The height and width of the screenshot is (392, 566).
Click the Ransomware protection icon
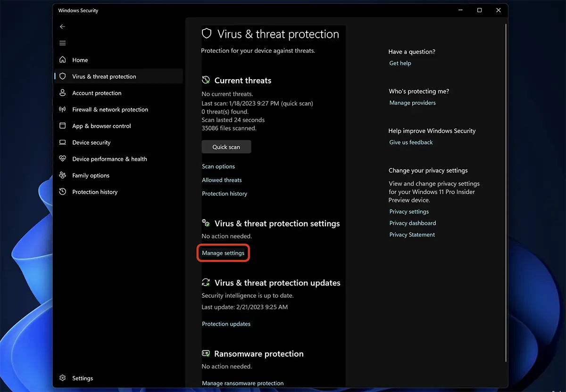click(206, 353)
